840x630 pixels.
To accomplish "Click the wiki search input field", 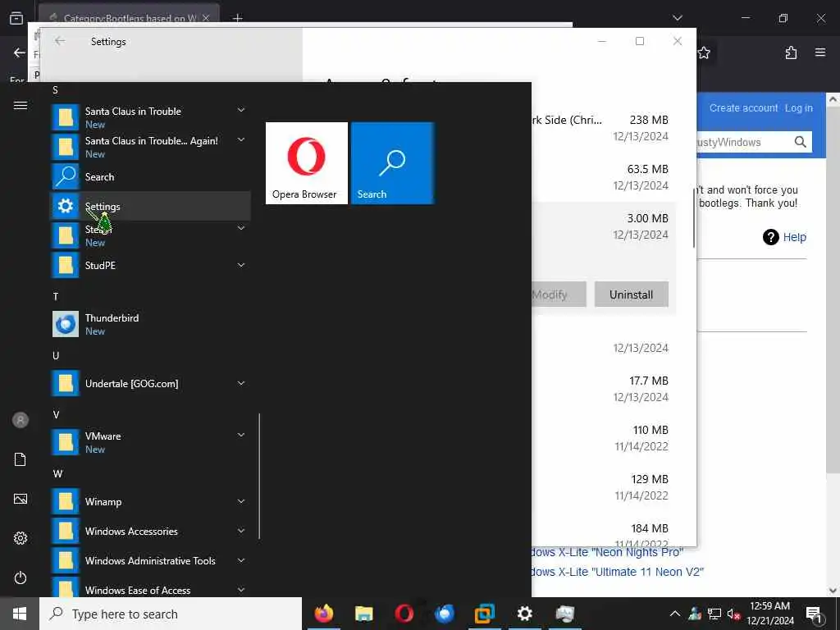I will point(743,142).
